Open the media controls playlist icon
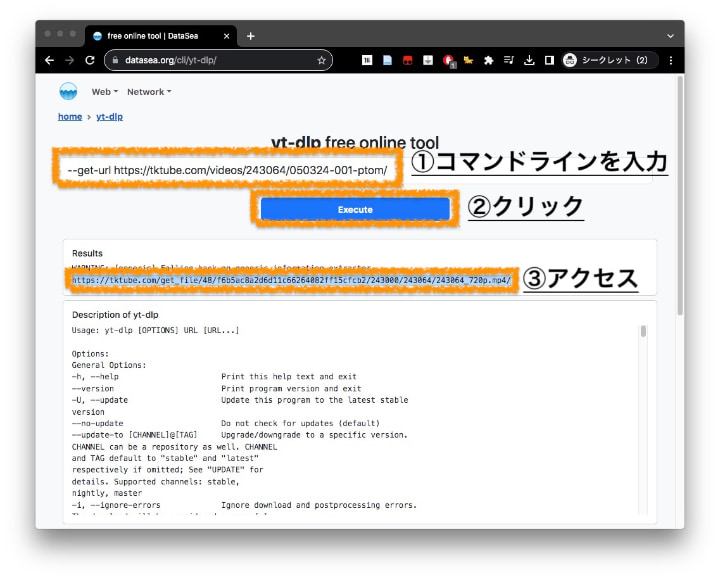 point(508,60)
